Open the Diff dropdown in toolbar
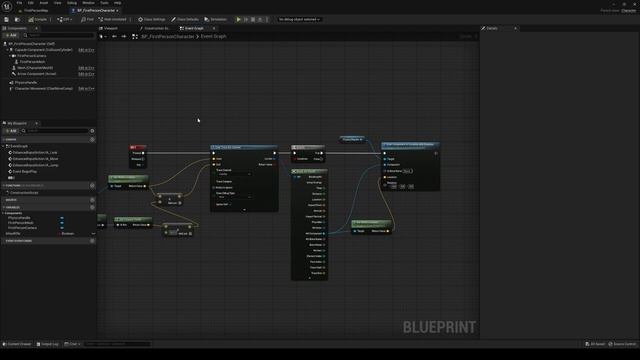The height and width of the screenshot is (360, 640). click(x=64, y=19)
